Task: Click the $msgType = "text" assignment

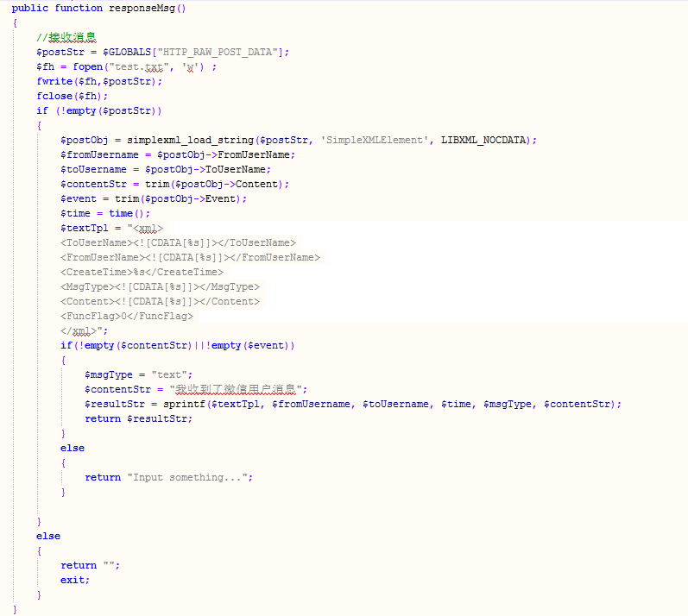Action: click(x=136, y=374)
